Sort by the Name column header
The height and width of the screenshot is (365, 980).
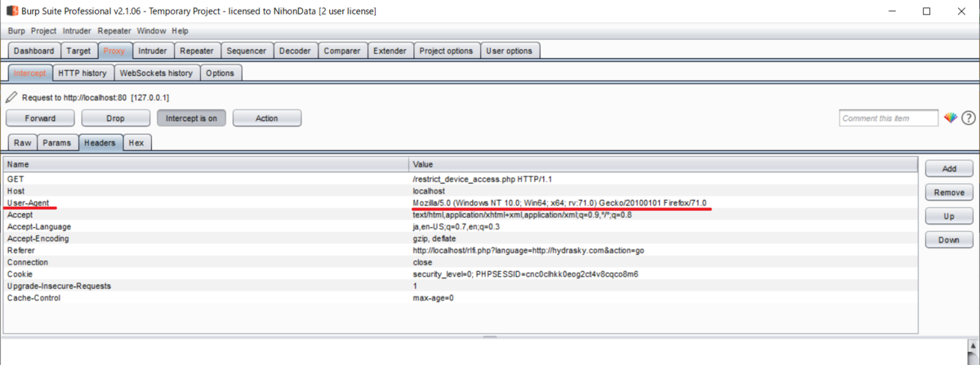(206, 164)
